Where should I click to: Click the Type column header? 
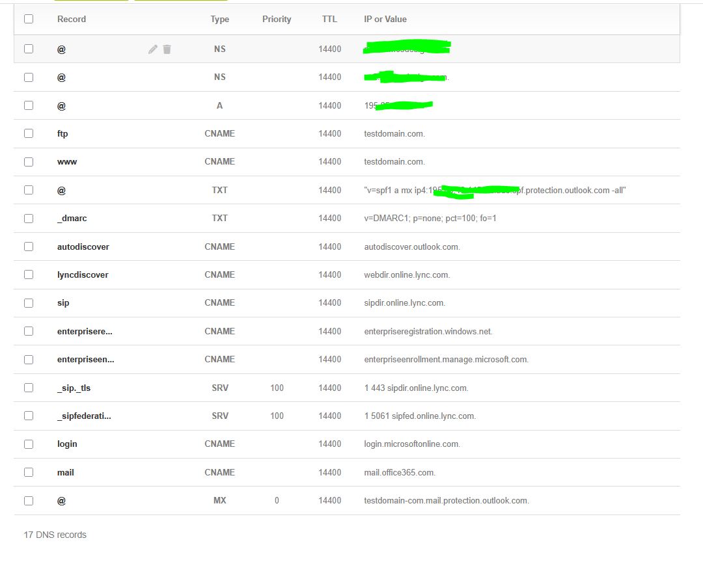[219, 19]
